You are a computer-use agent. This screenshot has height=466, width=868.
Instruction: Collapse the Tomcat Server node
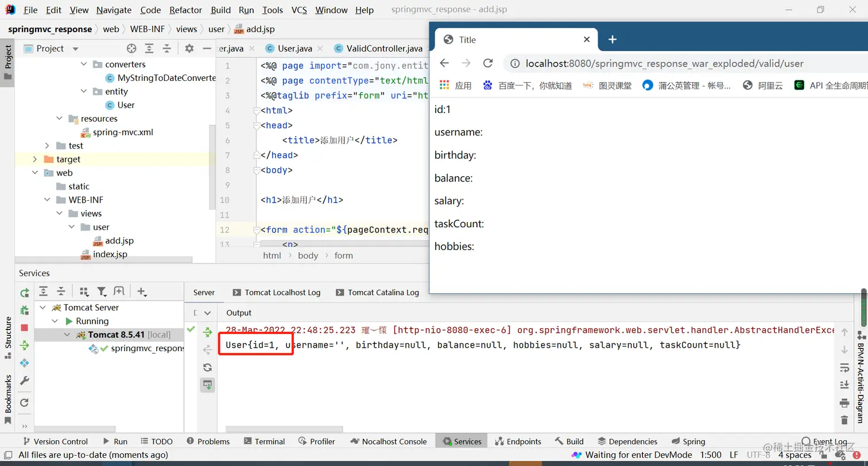43,308
